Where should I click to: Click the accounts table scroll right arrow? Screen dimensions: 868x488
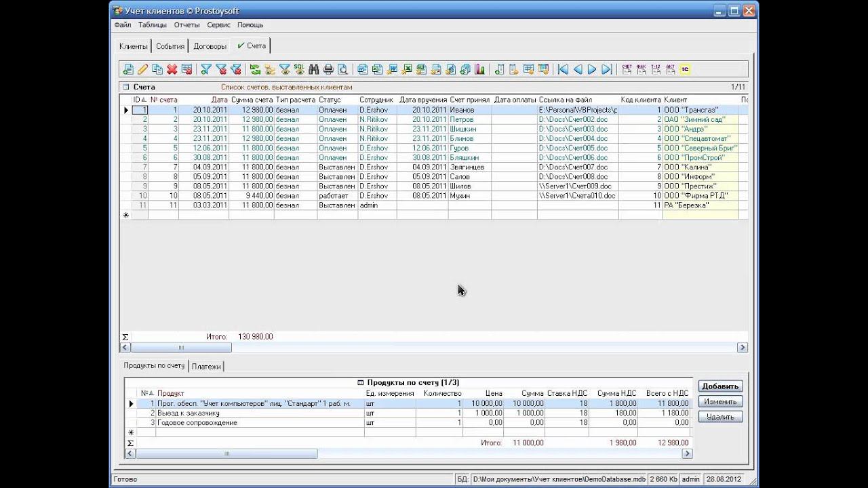[743, 348]
